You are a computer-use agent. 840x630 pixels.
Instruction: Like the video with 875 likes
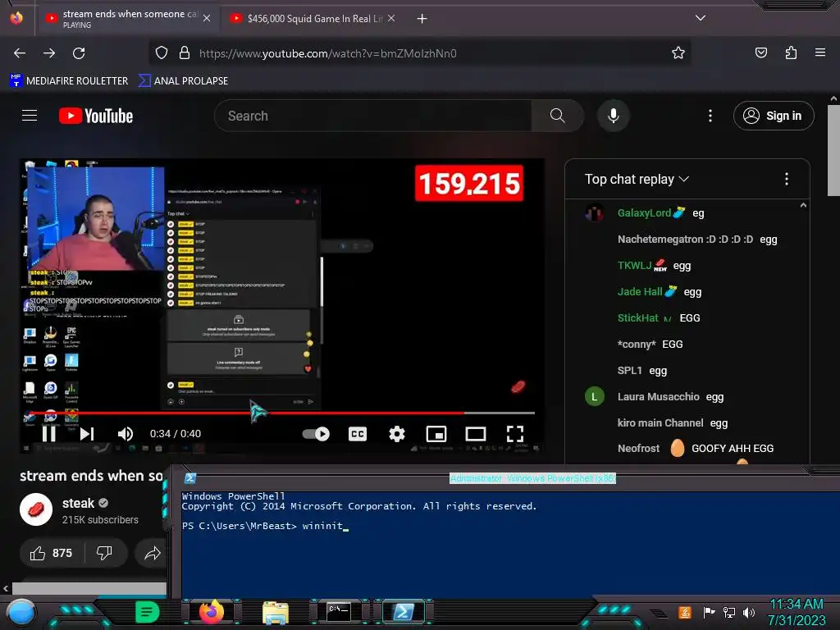coord(52,553)
